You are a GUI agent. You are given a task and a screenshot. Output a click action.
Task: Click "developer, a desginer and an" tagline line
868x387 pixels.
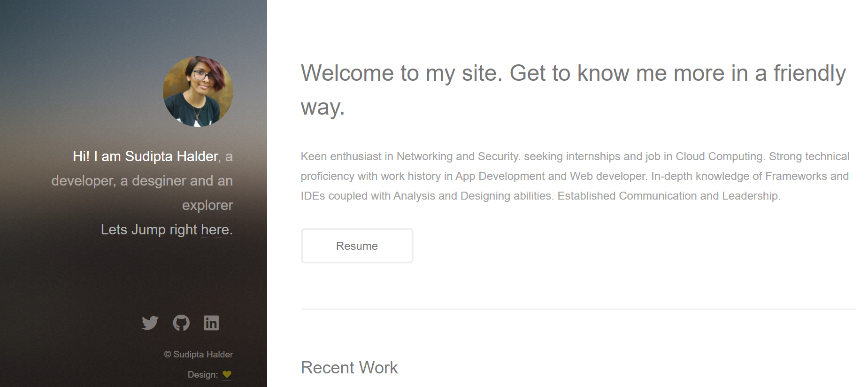(142, 181)
